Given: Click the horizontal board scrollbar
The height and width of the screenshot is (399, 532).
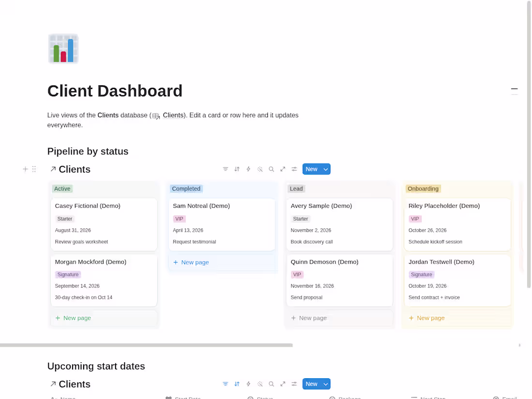Looking at the screenshot, I should coord(146,345).
